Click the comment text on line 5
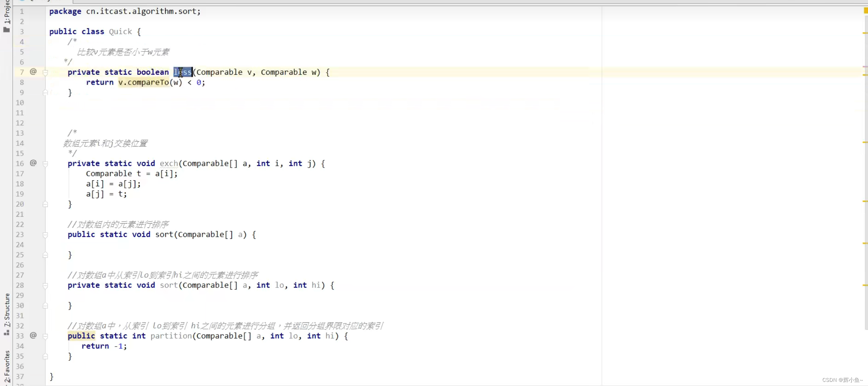 coord(123,52)
